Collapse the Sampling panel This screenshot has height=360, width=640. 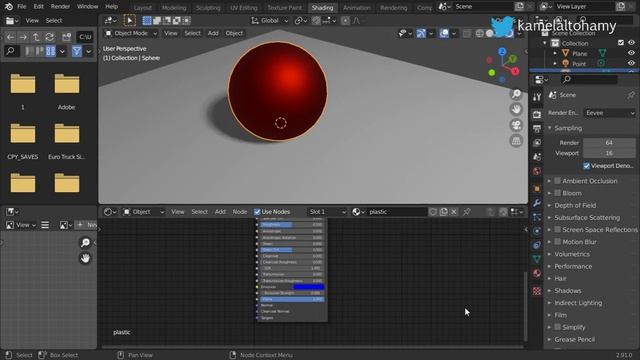(x=550, y=128)
